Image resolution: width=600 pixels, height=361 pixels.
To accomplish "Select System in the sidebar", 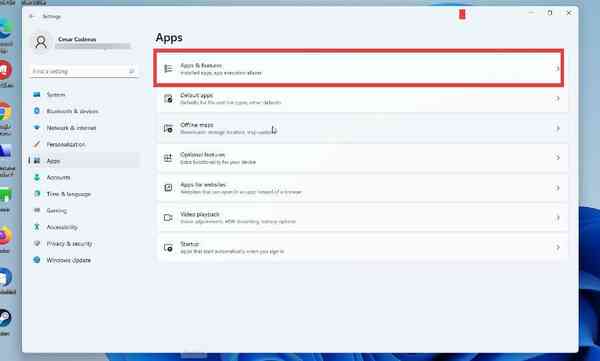I will tap(84, 95).
